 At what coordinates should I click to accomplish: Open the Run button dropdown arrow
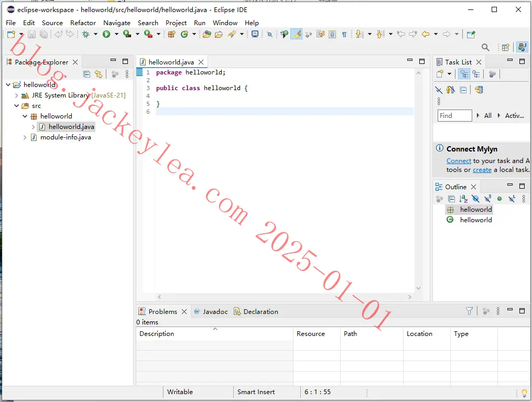click(116, 34)
